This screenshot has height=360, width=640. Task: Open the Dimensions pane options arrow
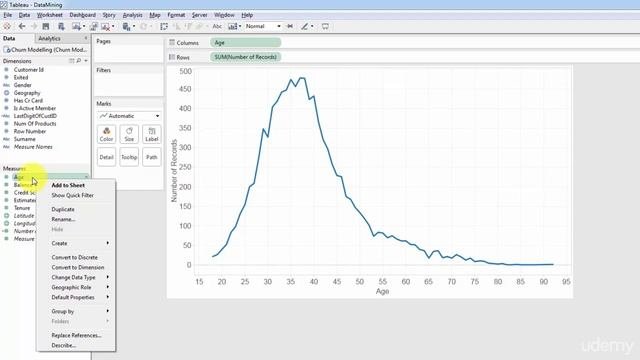[86, 61]
